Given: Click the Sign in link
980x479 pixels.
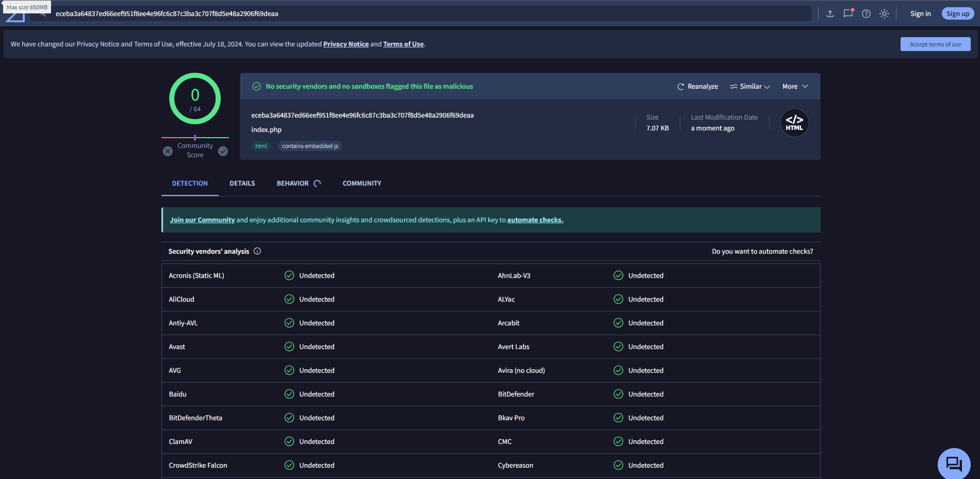Looking at the screenshot, I should [920, 14].
